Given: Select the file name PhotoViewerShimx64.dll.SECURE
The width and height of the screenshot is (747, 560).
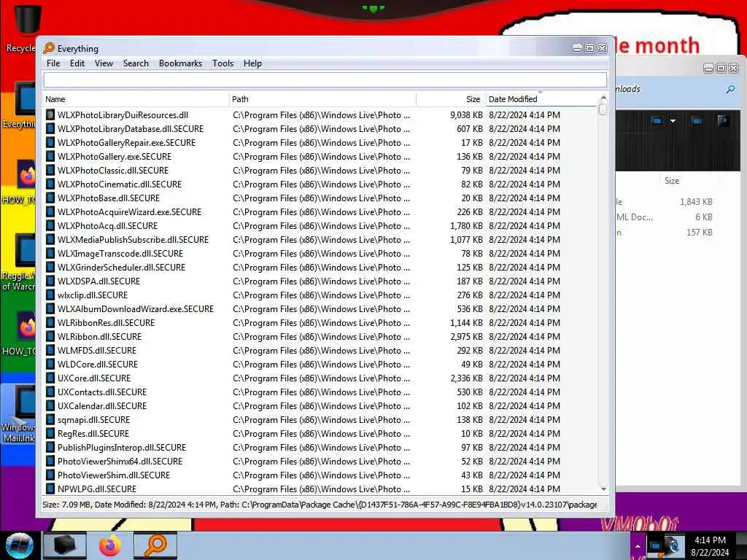Looking at the screenshot, I should click(x=120, y=461).
